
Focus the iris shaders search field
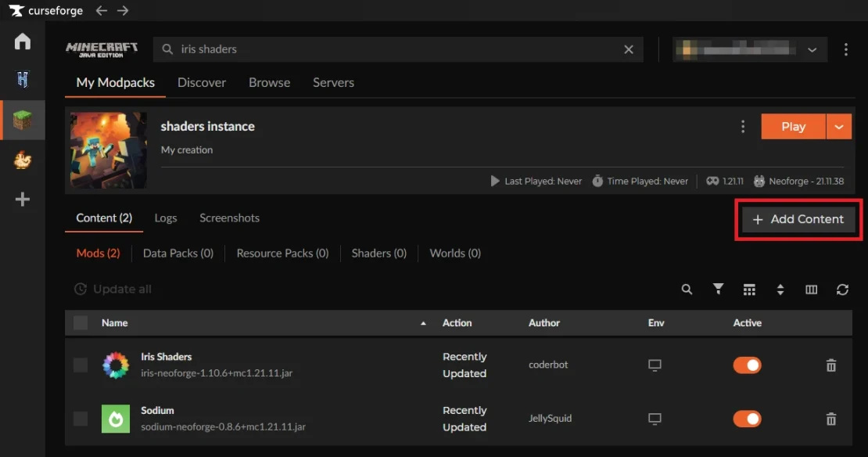[398, 49]
